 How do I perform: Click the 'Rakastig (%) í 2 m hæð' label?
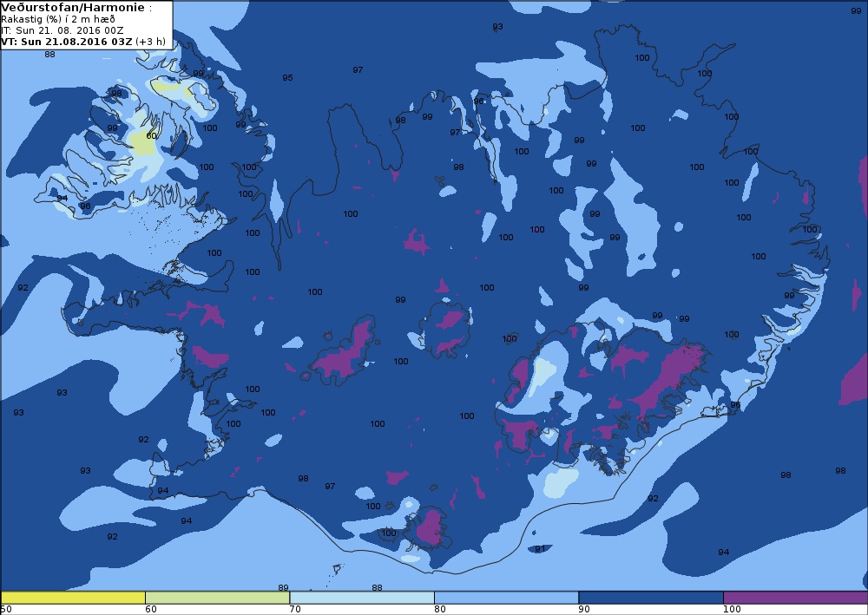point(58,19)
